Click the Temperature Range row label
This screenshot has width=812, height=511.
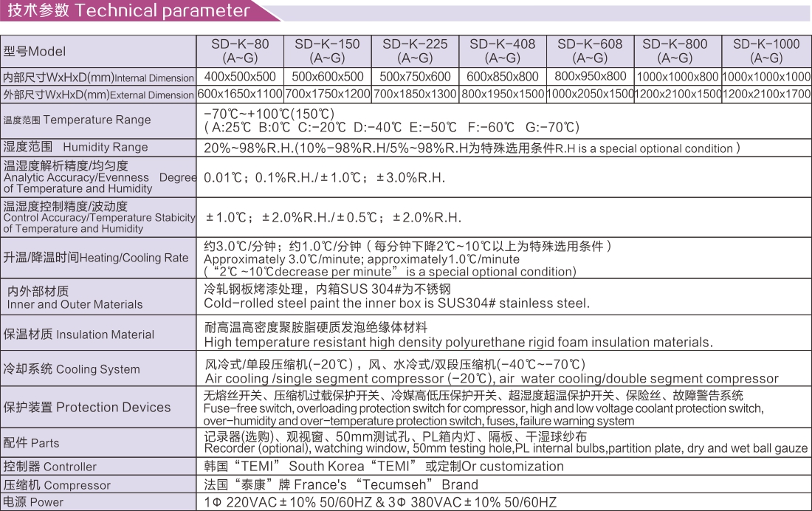77,120
